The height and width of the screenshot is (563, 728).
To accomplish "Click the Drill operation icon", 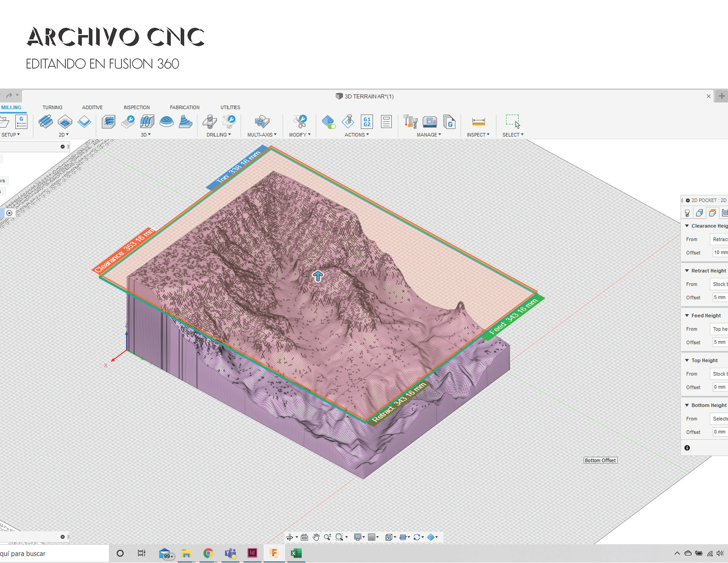I will (210, 122).
